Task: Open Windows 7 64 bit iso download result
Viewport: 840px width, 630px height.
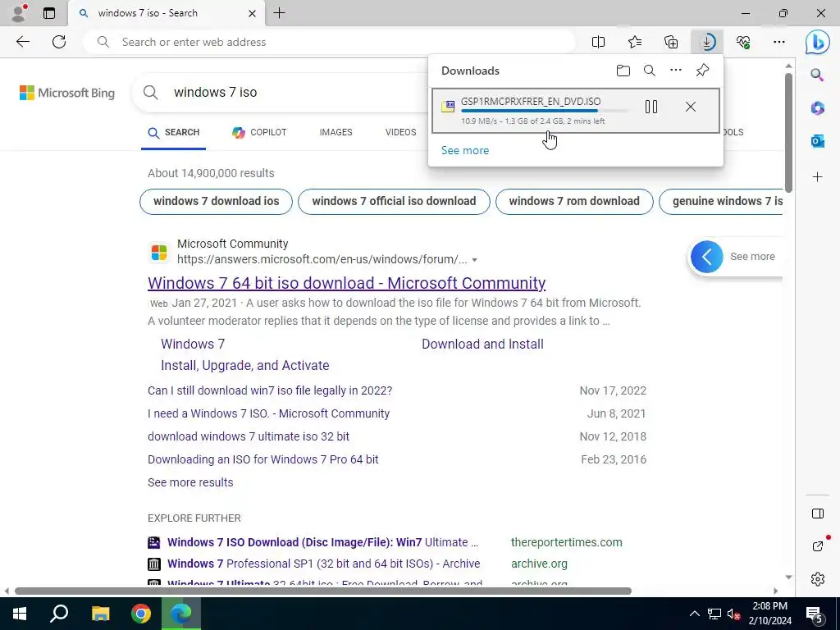Action: click(347, 283)
